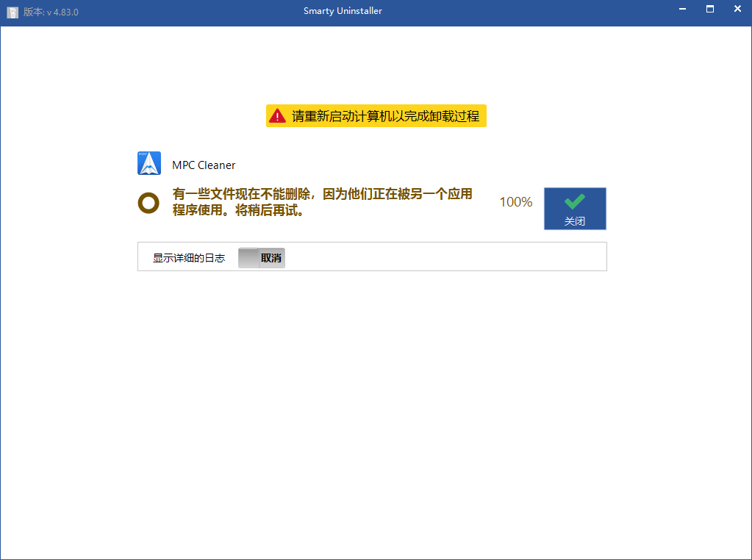
Task: Click the Smarty Uninstaller trash icon in title bar
Action: (12, 11)
